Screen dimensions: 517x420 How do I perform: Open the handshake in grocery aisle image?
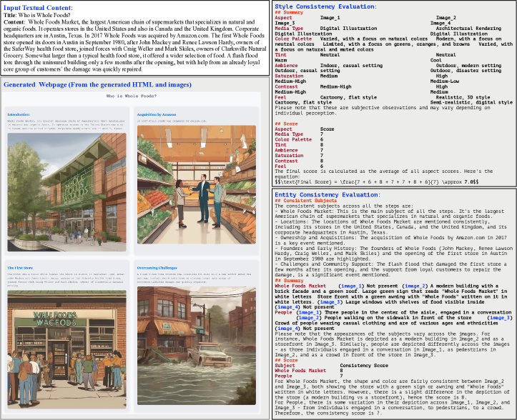(x=197, y=185)
